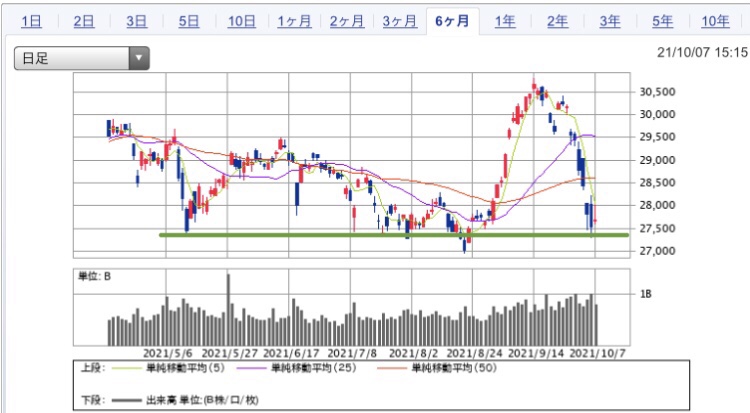Click the 30,000 price axis label
750x413 pixels.
click(x=657, y=114)
